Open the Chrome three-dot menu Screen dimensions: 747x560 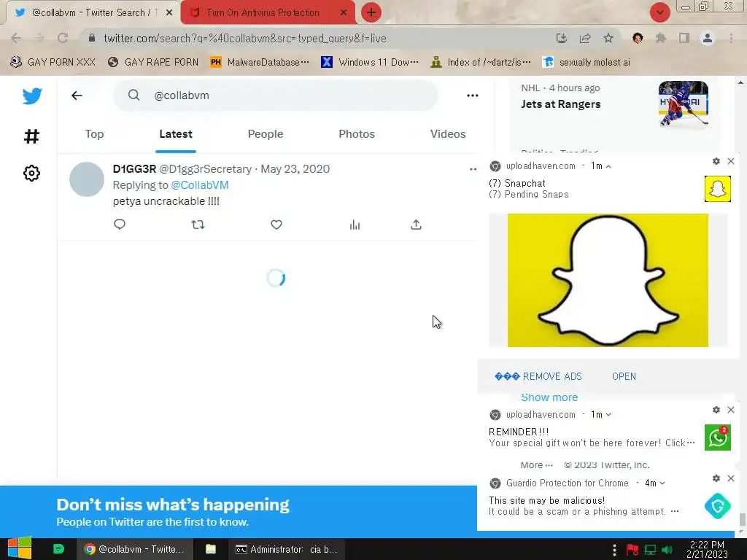click(x=731, y=38)
